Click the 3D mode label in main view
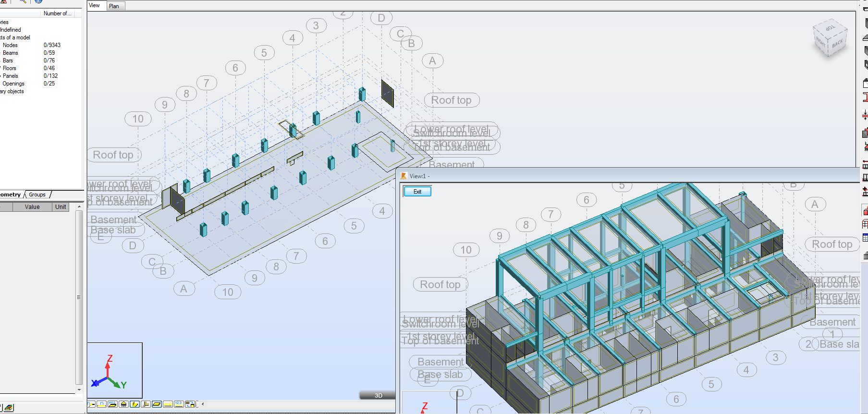The width and height of the screenshot is (868, 414). coord(378,396)
